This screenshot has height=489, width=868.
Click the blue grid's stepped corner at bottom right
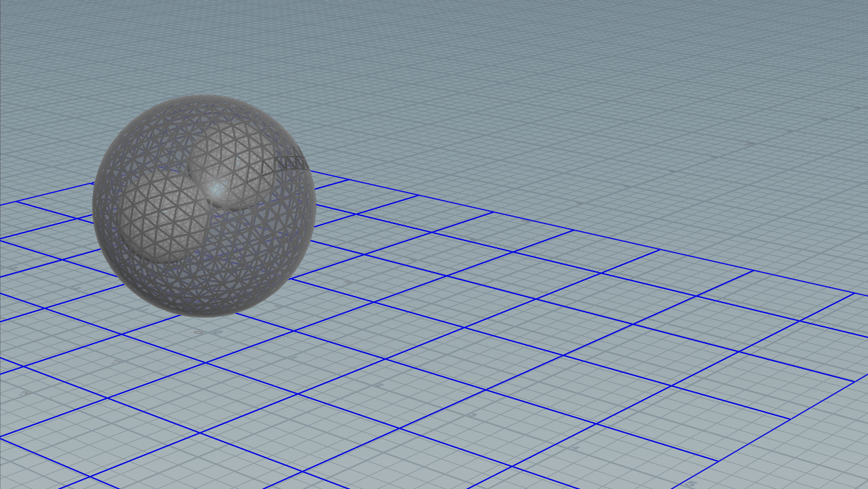pos(790,419)
